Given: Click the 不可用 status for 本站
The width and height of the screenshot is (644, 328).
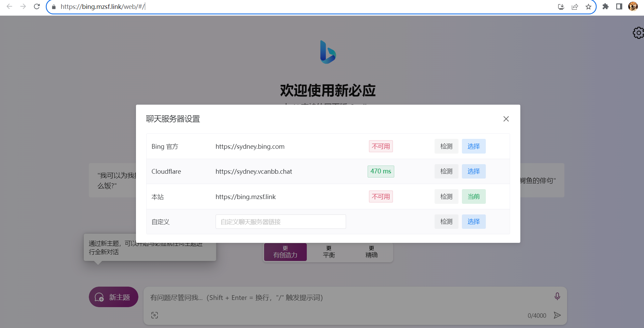Looking at the screenshot, I should point(381,197).
